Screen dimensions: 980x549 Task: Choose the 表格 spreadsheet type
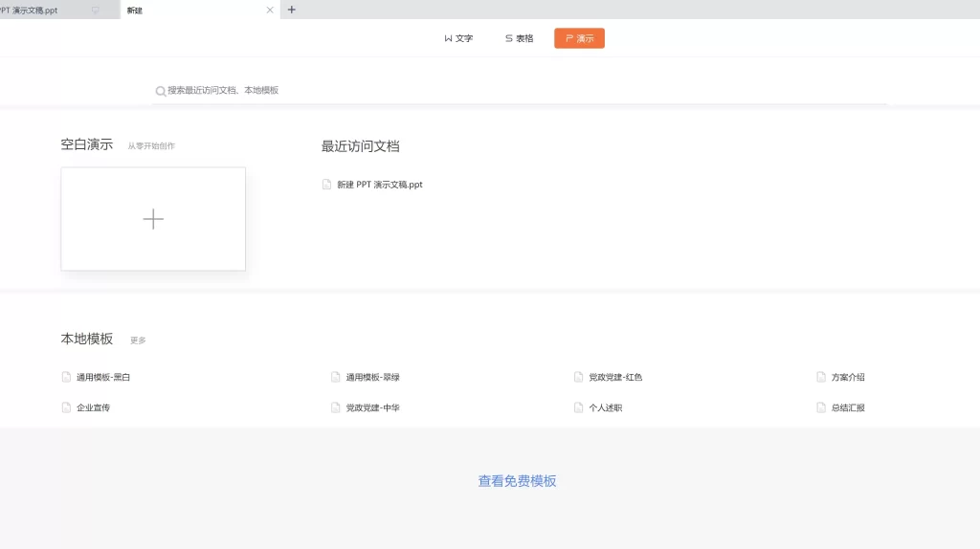click(x=520, y=38)
